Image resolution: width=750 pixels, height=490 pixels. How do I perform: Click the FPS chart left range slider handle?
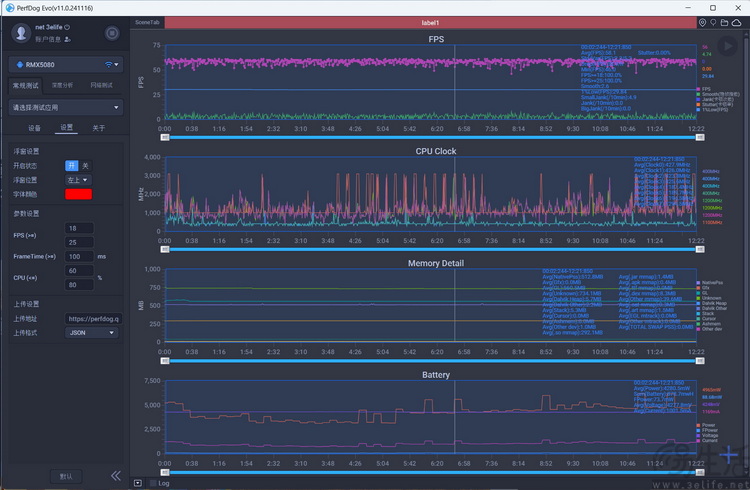pyautogui.click(x=165, y=137)
